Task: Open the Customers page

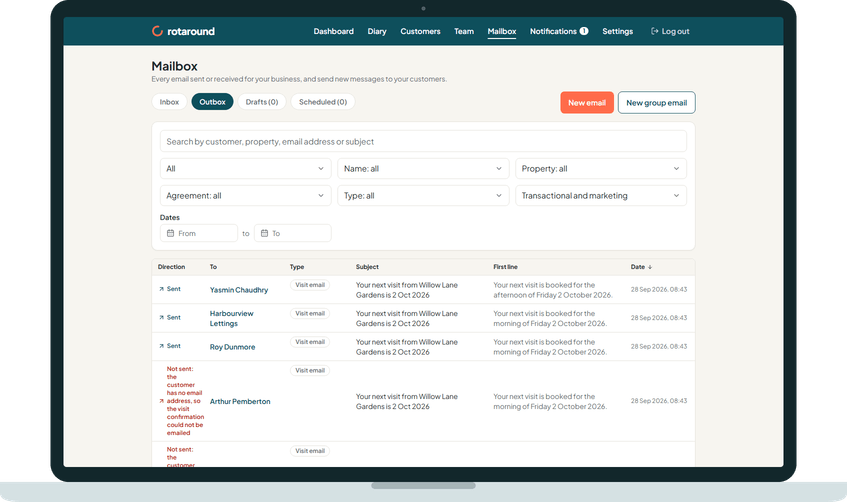Action: click(x=420, y=31)
